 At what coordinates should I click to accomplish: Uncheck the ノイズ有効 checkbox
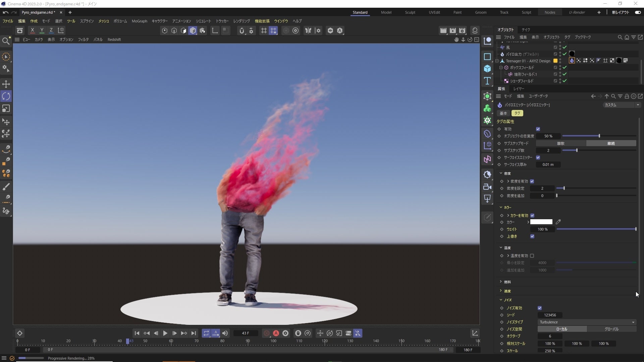tap(540, 308)
